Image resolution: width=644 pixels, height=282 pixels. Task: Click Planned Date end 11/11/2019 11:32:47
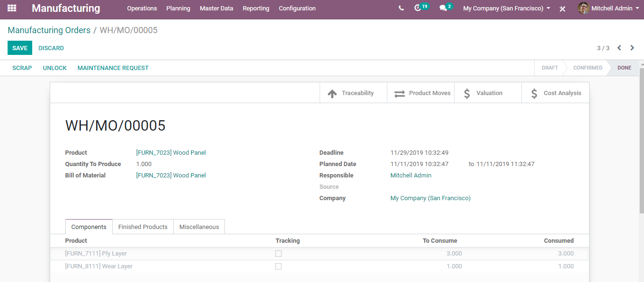click(505, 164)
